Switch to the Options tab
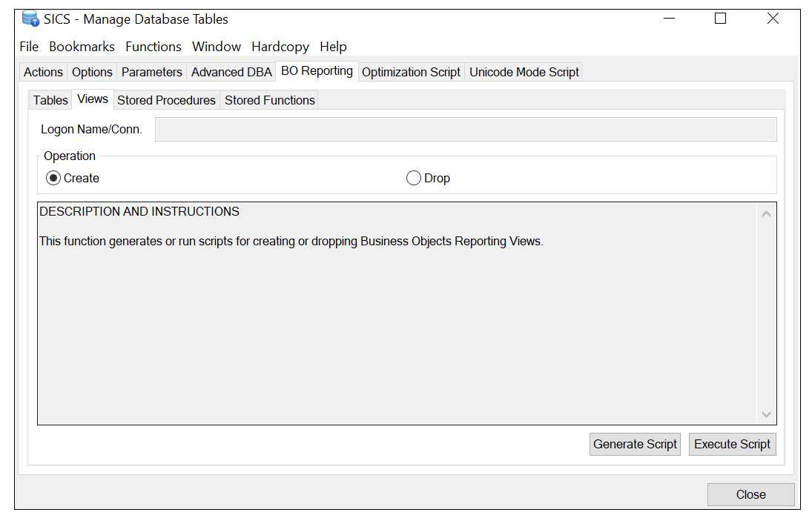The width and height of the screenshot is (812, 518). pos(92,72)
